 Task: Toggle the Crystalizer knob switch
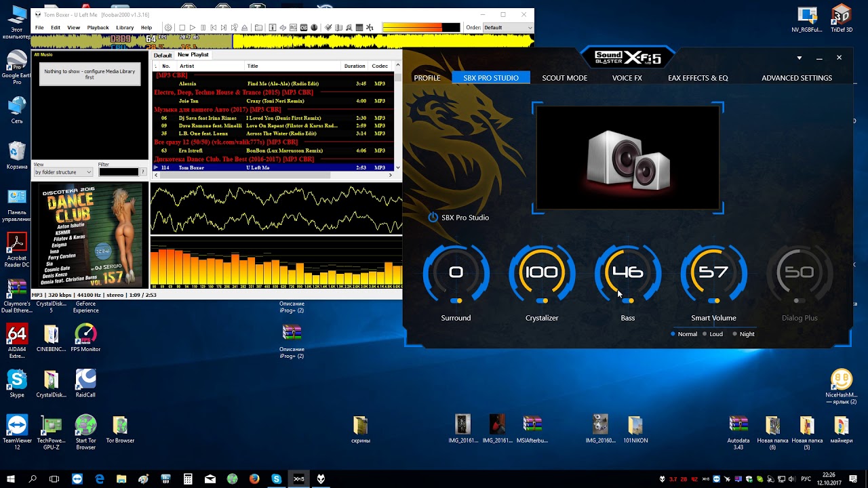(542, 301)
